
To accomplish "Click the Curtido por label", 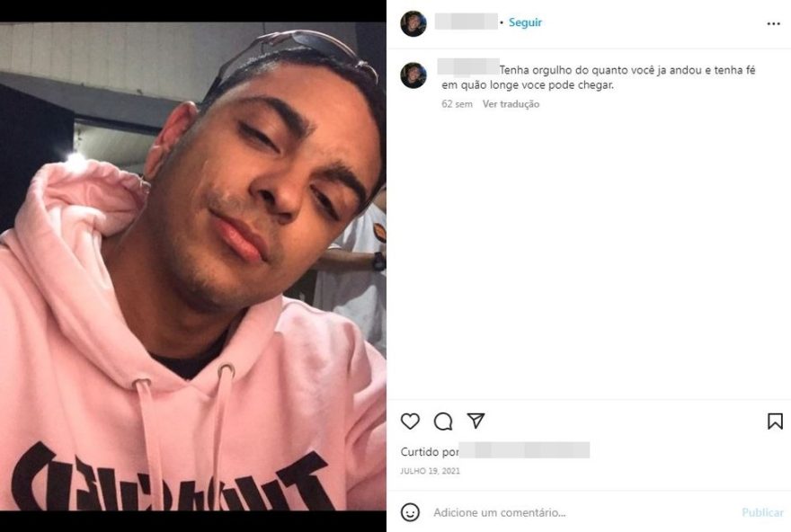I will tap(430, 452).
